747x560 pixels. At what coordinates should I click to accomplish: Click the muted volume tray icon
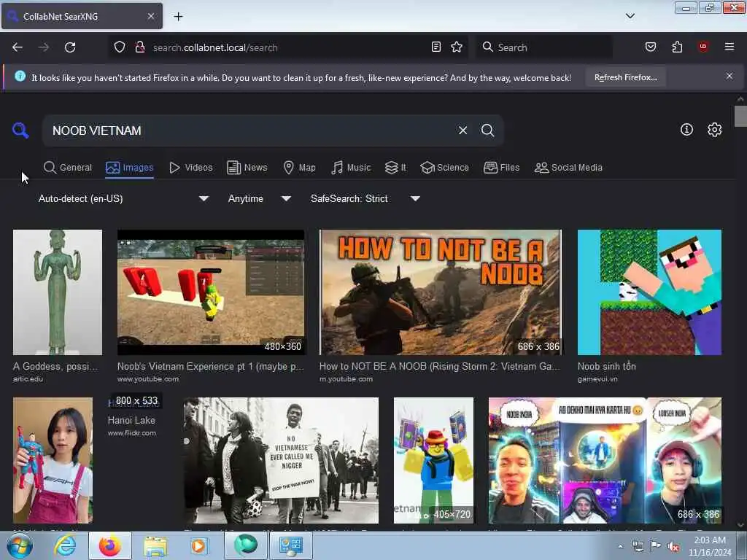673,546
